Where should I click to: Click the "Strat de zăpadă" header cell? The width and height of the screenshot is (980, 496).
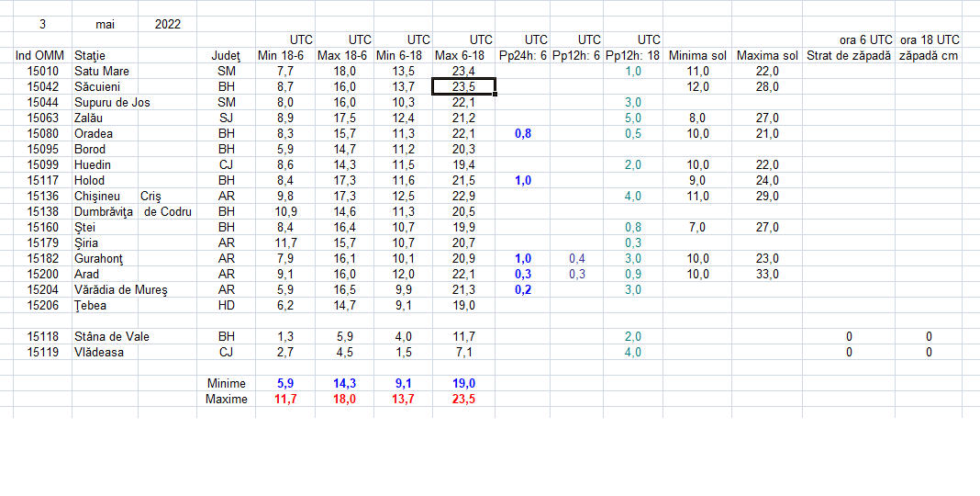(x=849, y=56)
